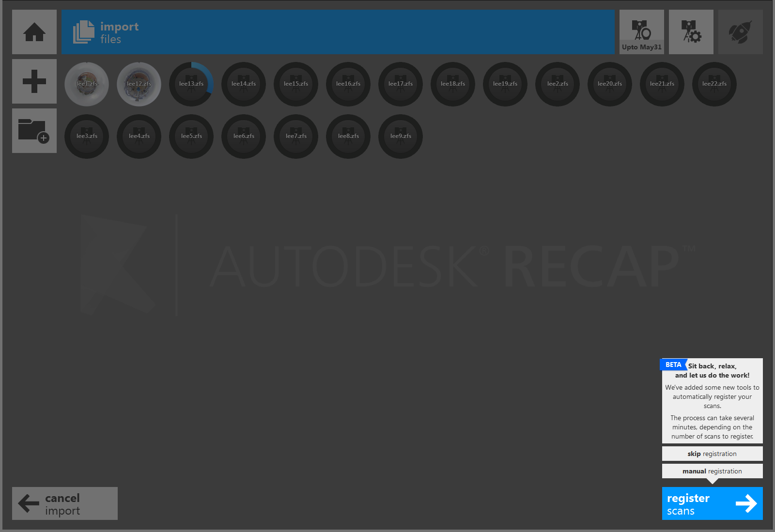Open scan settings with gear icon

[x=691, y=32]
